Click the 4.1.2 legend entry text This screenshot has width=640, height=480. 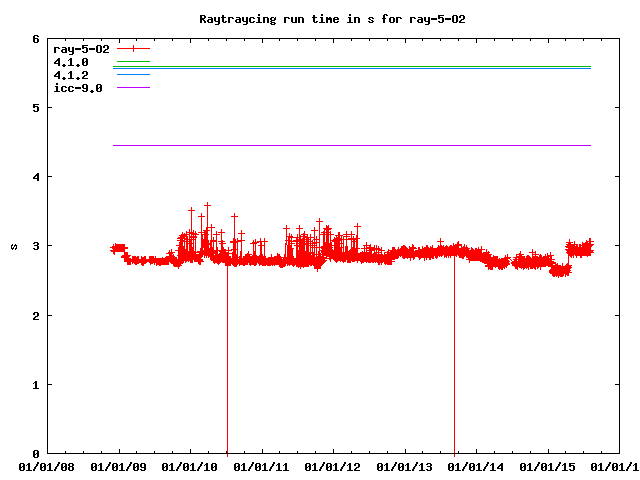[x=70, y=75]
